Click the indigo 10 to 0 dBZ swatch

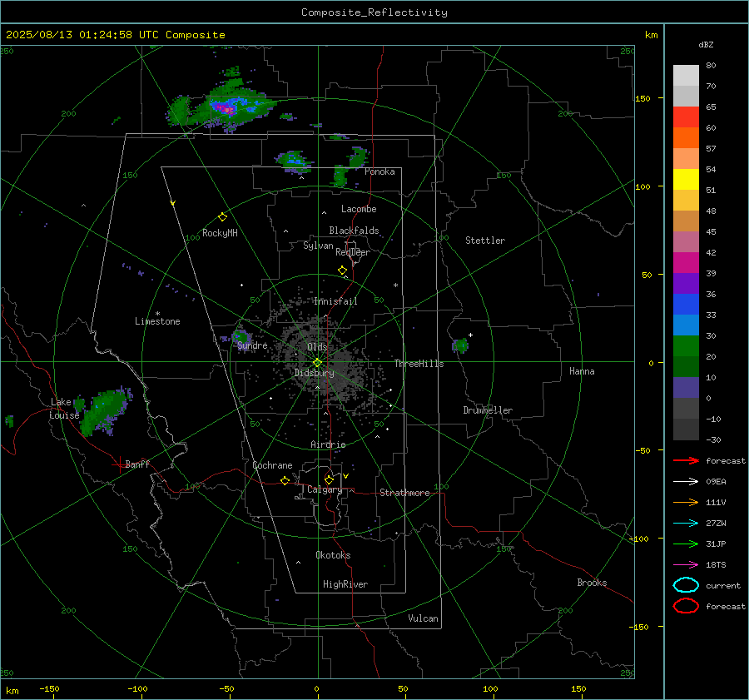coord(686,388)
